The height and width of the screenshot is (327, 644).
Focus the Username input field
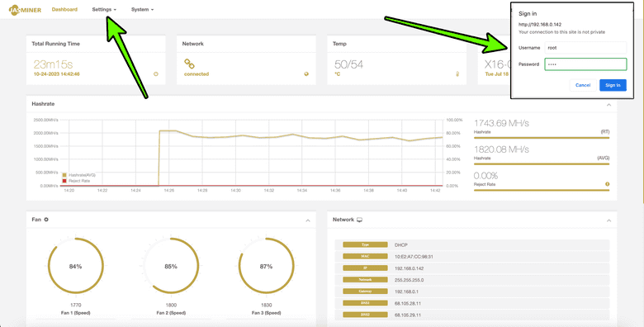[585, 48]
